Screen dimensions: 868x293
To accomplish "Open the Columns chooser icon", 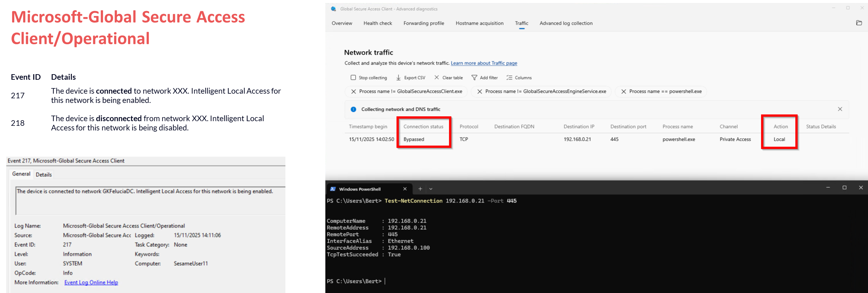I will [x=509, y=78].
